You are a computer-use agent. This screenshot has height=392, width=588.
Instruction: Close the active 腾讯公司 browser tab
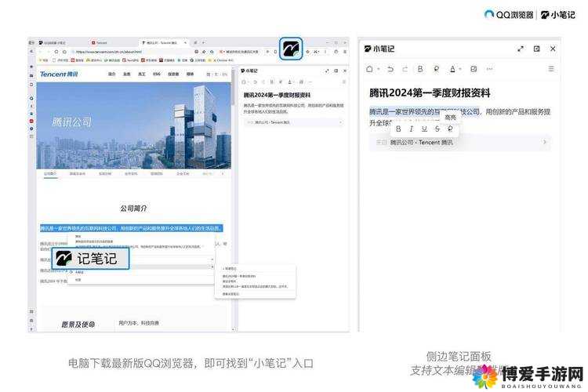(x=185, y=43)
